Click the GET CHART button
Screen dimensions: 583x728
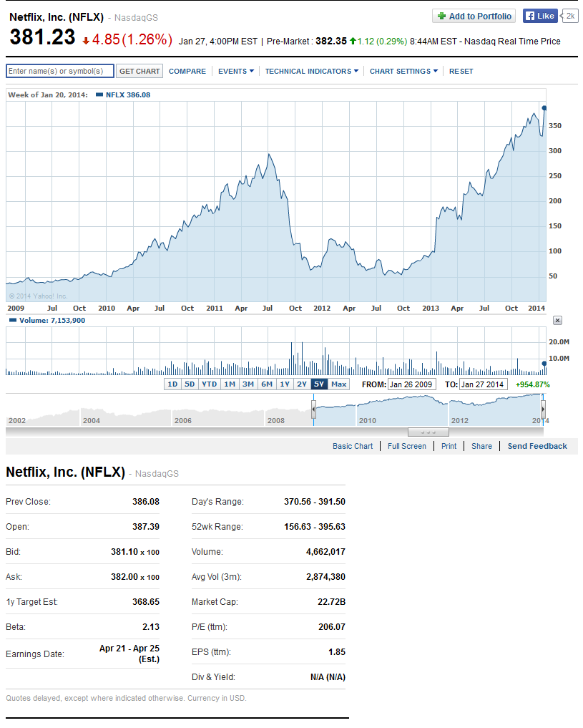pos(139,71)
